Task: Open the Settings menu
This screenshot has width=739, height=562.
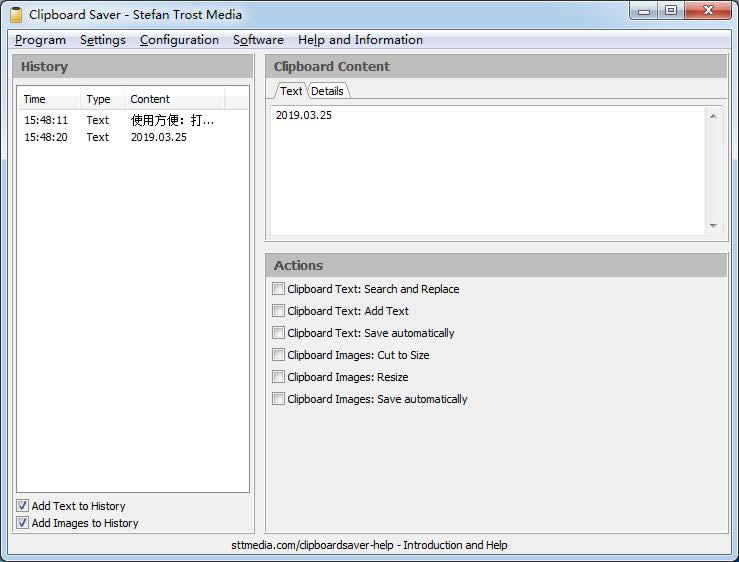Action: (x=103, y=40)
